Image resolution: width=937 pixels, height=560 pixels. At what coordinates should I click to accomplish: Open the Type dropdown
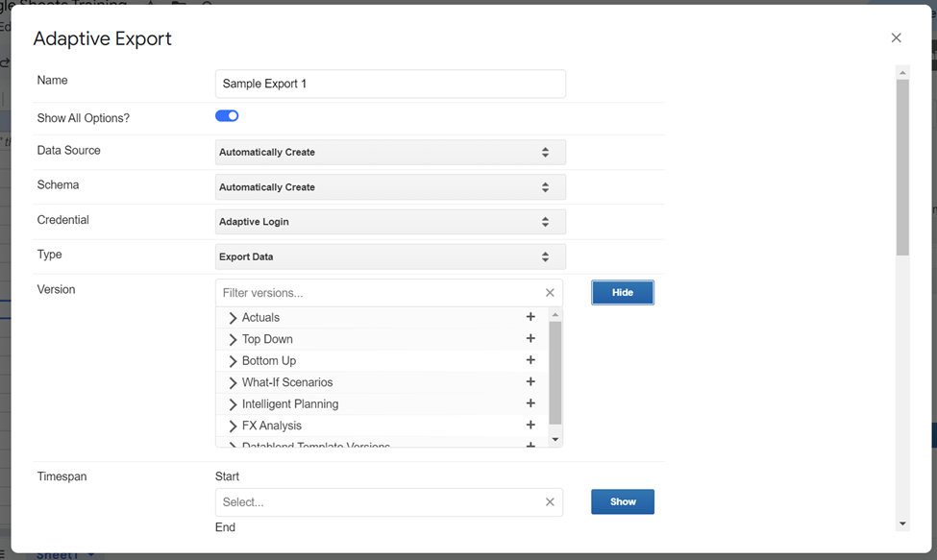tap(390, 256)
